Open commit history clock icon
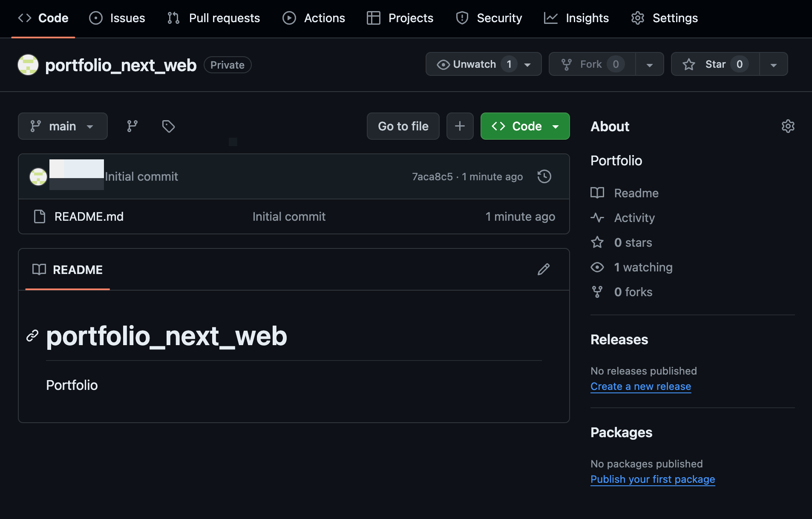 pos(544,176)
